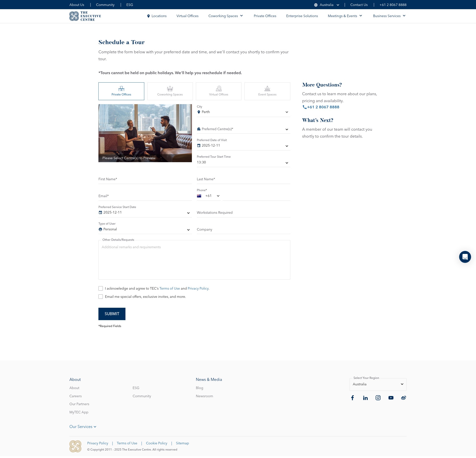
Task: Click the Company input field
Action: coord(243,230)
